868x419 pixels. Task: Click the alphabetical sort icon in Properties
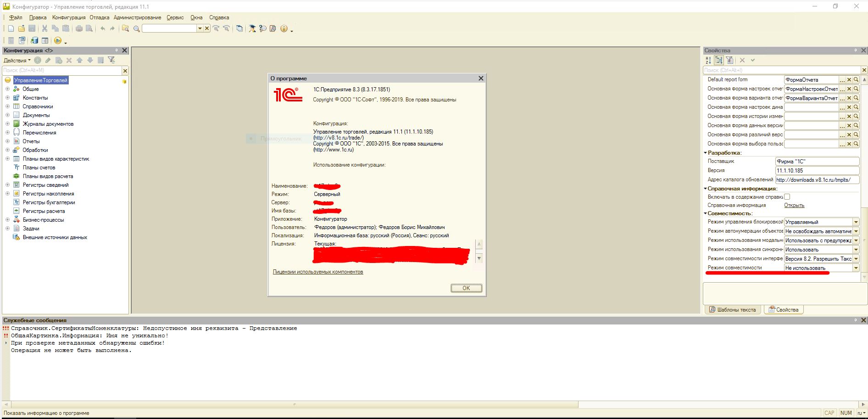coord(708,60)
